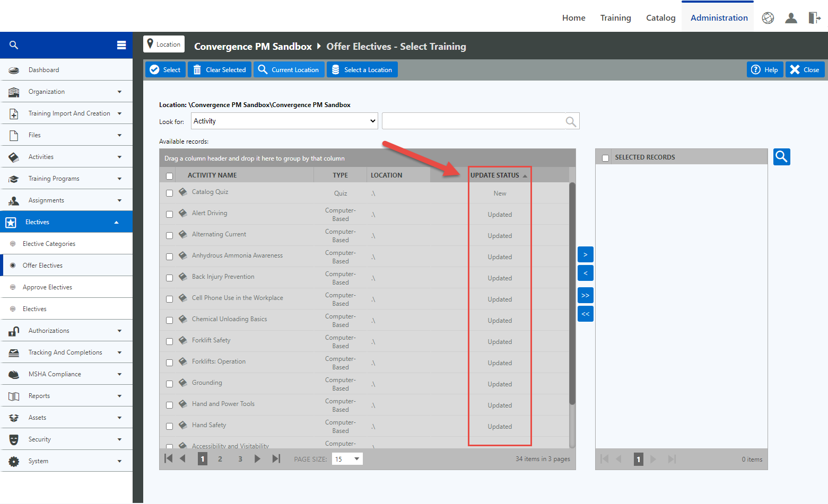This screenshot has width=828, height=504.
Task: Click the Select toolbar button
Action: (165, 69)
